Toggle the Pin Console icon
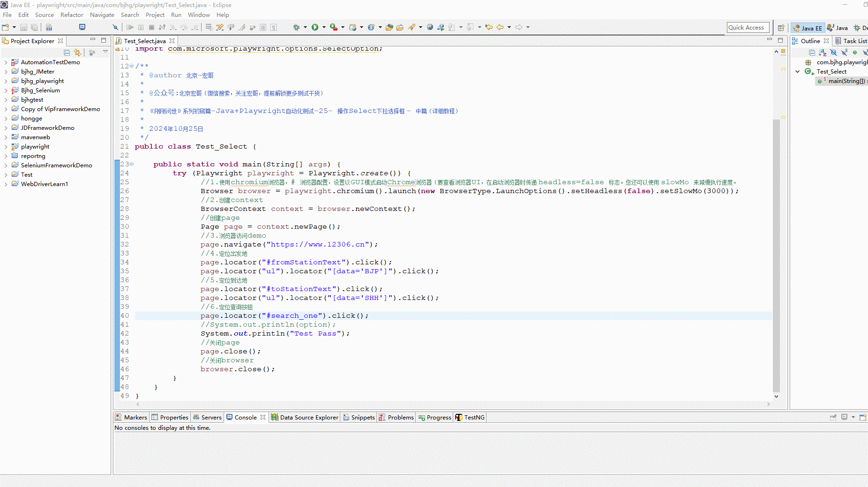 (833, 417)
